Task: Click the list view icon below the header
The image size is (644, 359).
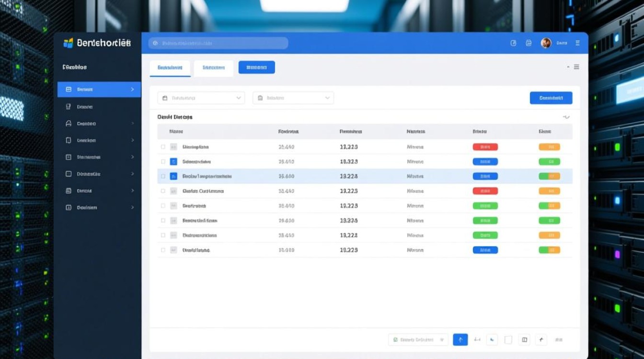Action: [576, 67]
